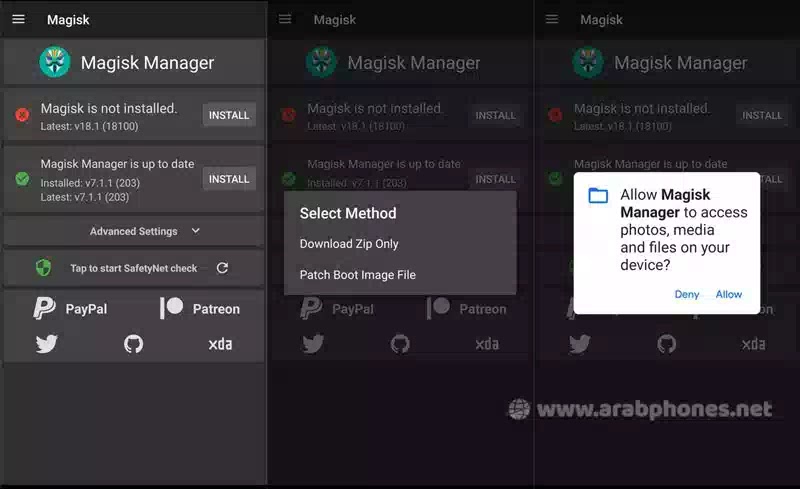The width and height of the screenshot is (800, 489).
Task: Tap 'Magisk is not installed.' text, left screen
Action: (109, 108)
